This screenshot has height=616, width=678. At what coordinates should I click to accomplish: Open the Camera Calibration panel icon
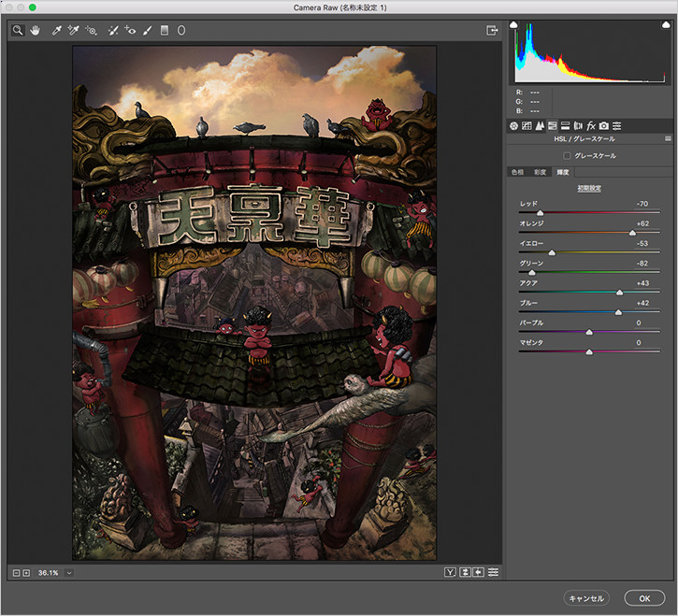(x=604, y=126)
